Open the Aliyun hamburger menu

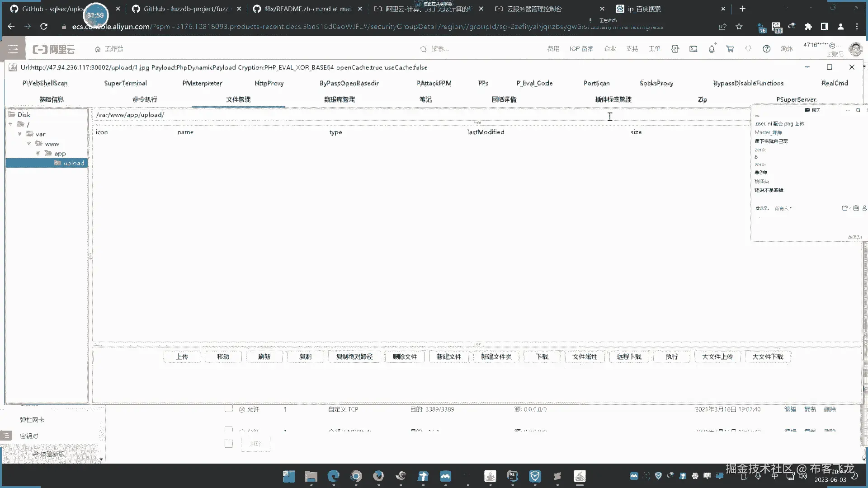coord(13,49)
